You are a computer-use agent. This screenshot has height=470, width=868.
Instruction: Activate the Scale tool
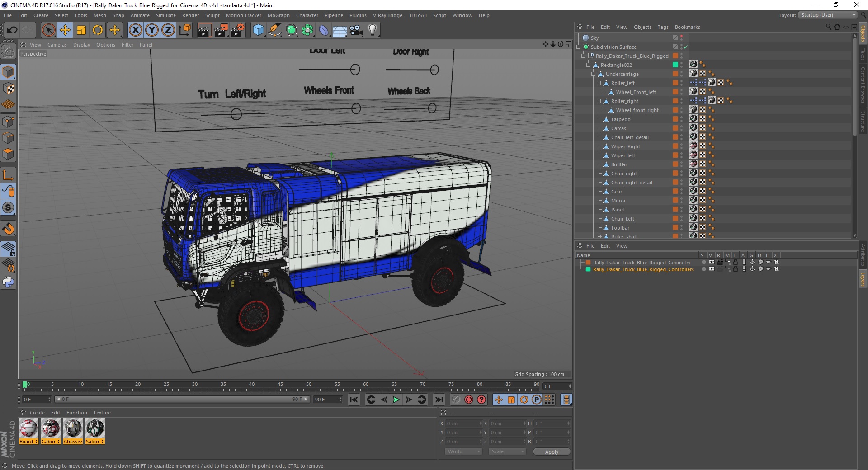point(81,30)
